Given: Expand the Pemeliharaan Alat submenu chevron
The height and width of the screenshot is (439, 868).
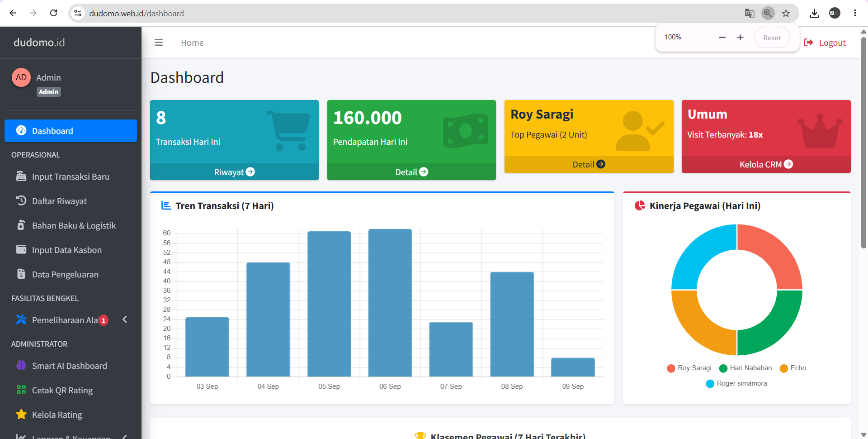Looking at the screenshot, I should pos(125,320).
